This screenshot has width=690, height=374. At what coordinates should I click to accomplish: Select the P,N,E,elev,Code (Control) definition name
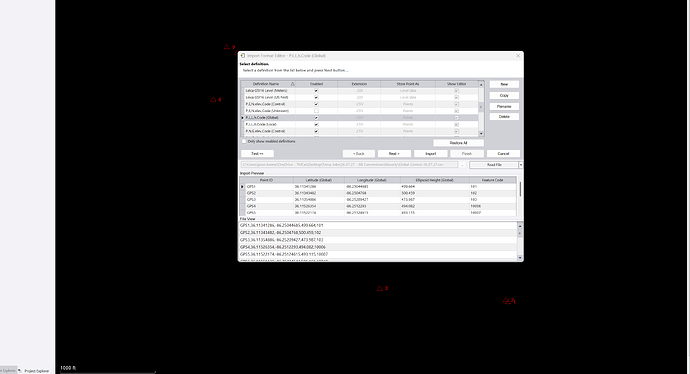tap(265, 131)
